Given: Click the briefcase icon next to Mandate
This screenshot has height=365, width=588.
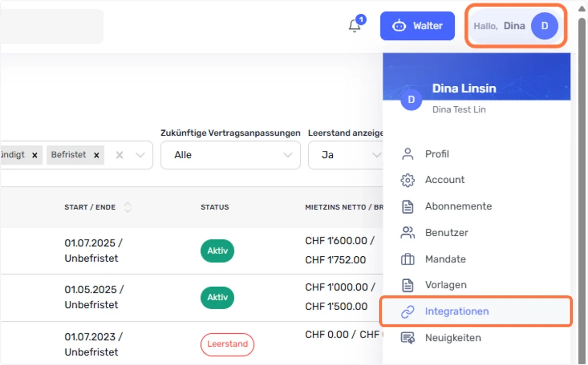Looking at the screenshot, I should pyautogui.click(x=408, y=259).
